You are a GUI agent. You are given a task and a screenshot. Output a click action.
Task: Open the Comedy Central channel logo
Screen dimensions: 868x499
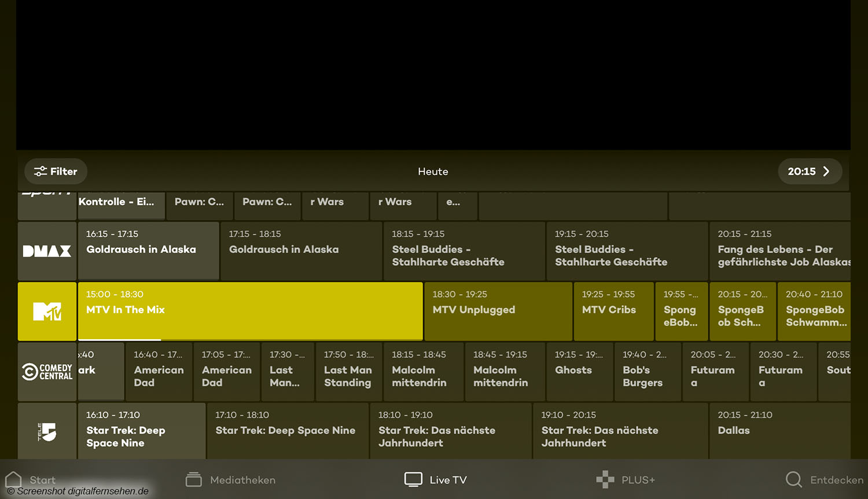[47, 372]
